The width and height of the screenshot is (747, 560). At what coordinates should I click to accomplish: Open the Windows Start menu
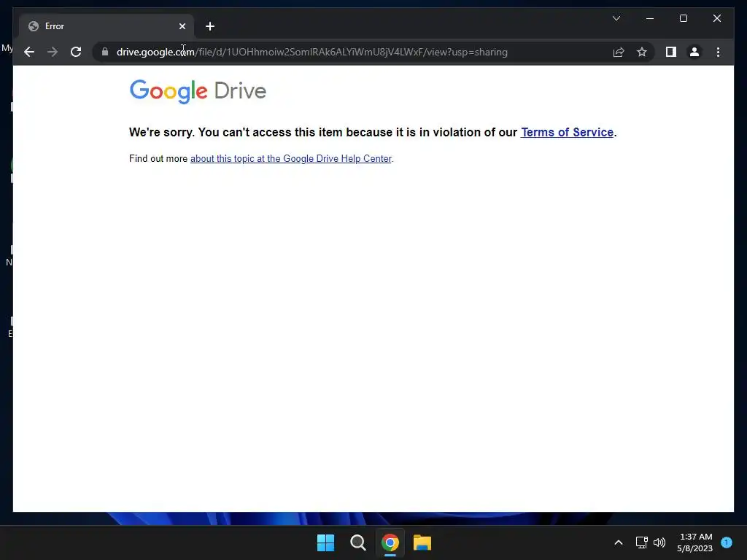[x=325, y=542]
